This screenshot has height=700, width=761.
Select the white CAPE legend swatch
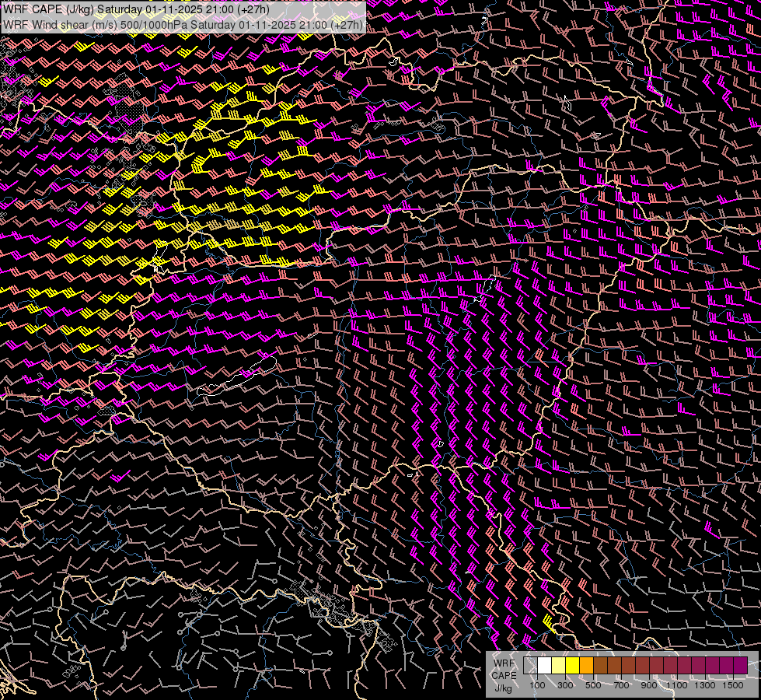click(x=545, y=666)
